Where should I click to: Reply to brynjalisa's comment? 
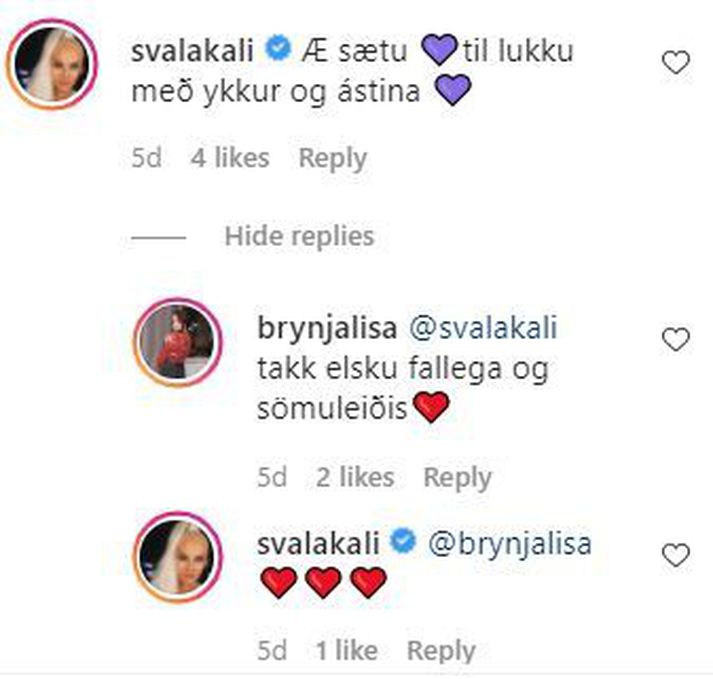tap(457, 478)
